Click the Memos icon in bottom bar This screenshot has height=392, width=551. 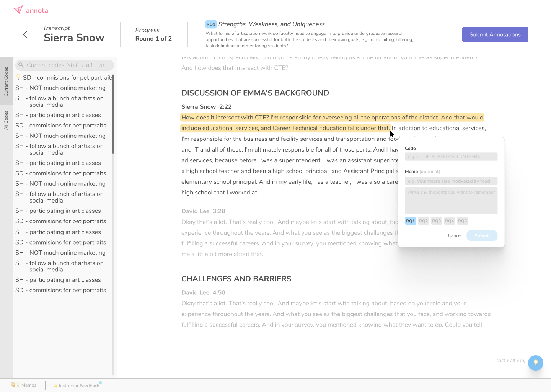[x=15, y=385]
